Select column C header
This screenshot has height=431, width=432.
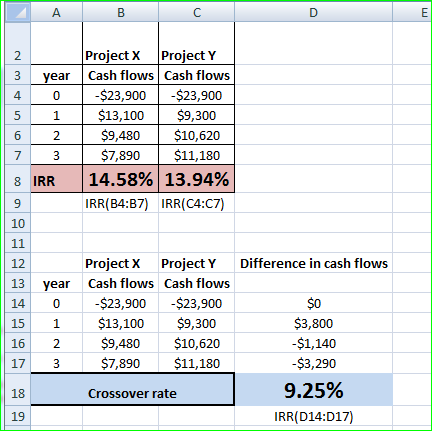point(197,12)
